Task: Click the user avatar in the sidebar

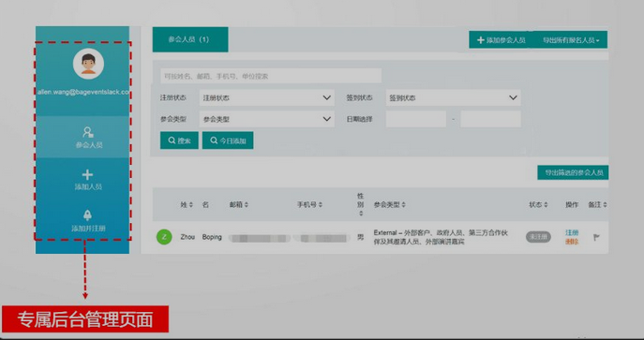Action: pos(88,64)
